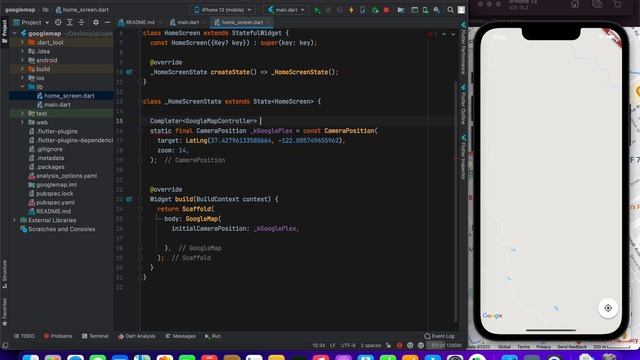Click the user avatar icon in toolbar
The width and height of the screenshot is (640, 360).
pyautogui.click(x=461, y=10)
